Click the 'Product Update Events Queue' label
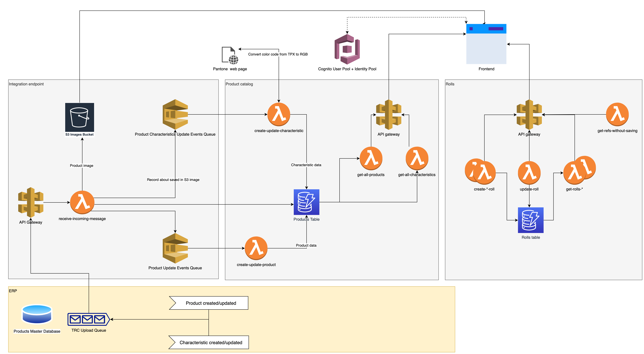The height and width of the screenshot is (354, 644). (x=175, y=268)
